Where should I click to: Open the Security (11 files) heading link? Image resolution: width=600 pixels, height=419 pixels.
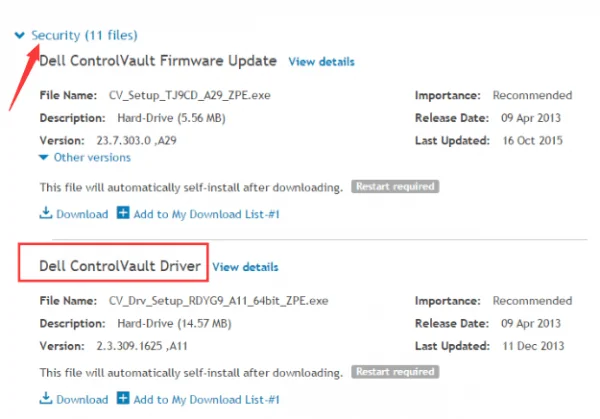click(84, 35)
